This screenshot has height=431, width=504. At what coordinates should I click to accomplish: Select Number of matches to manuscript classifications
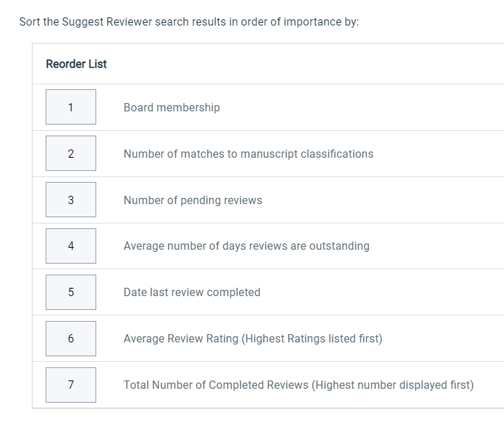[249, 154]
